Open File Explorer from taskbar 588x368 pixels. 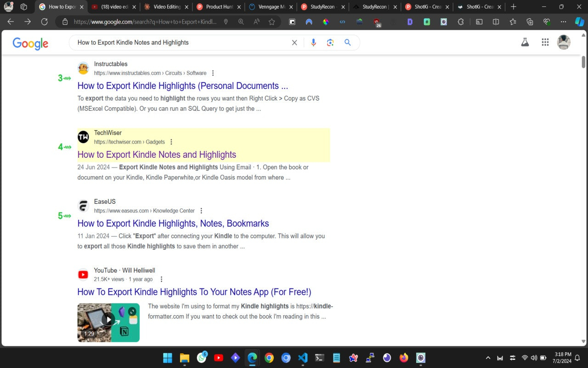[x=185, y=358]
